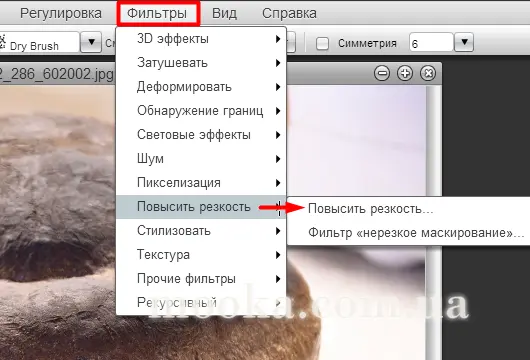Select Повысить резкость in Фильтры menu
This screenshot has height=360, width=530.
pyautogui.click(x=201, y=207)
